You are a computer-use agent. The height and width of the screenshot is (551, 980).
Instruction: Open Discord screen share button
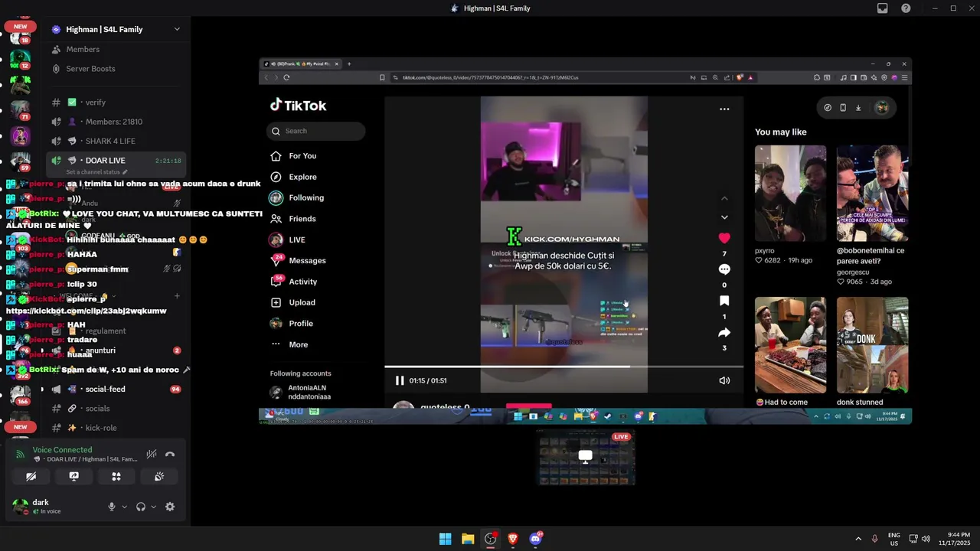73,476
